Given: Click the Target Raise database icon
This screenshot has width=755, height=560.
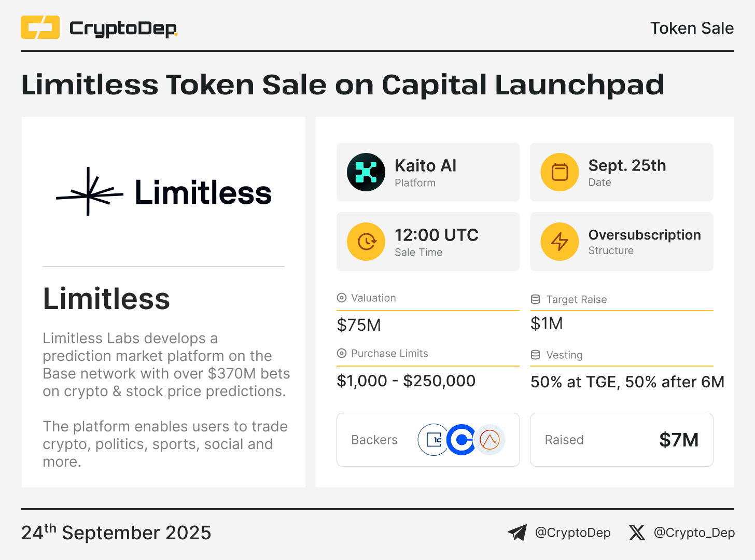Looking at the screenshot, I should click(x=536, y=299).
